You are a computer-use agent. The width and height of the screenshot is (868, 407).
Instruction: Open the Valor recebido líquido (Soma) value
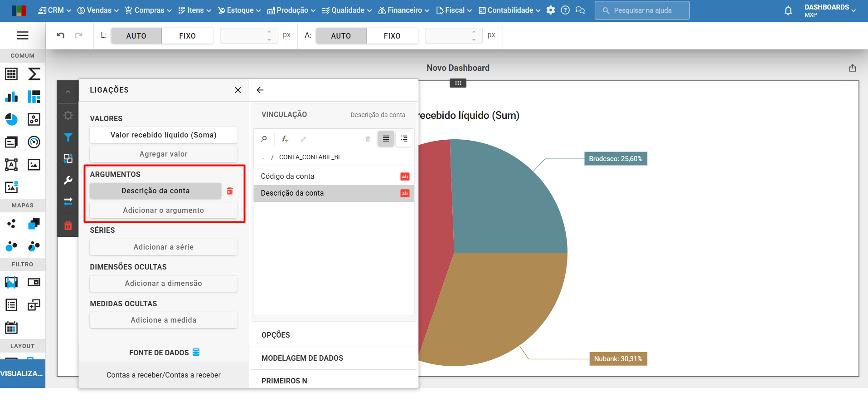click(x=164, y=135)
